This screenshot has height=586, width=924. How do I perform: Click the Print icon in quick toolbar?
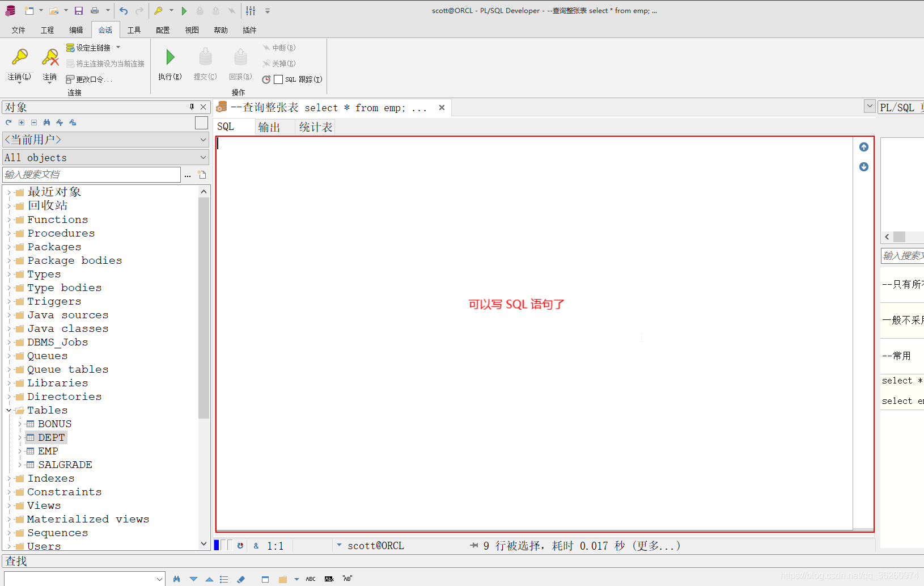tap(95, 10)
